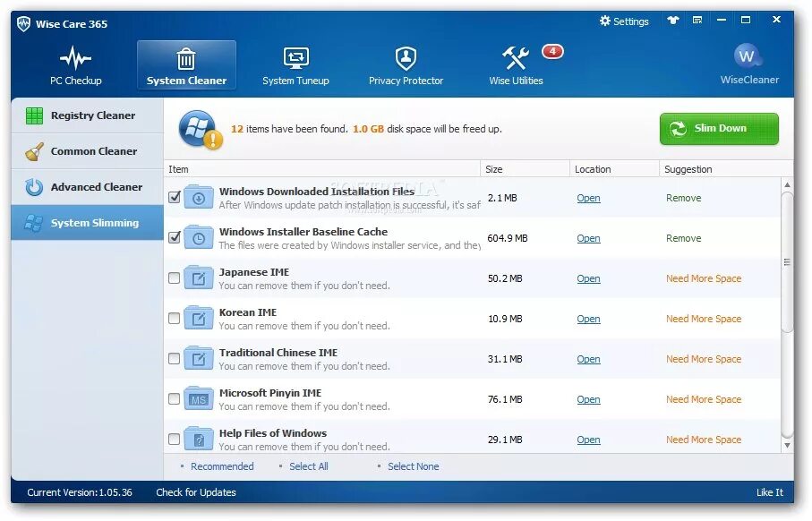Click the Japanese IME folder icon

coord(199,278)
